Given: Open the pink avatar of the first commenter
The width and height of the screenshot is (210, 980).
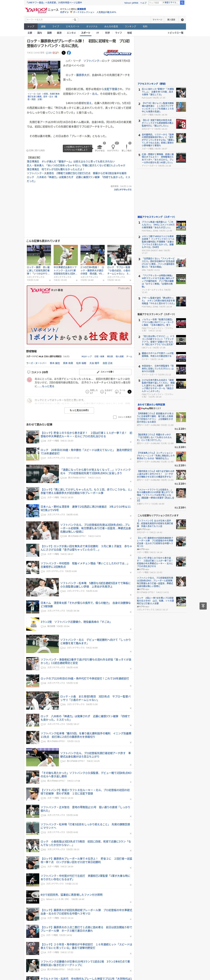Looking at the screenshot, I should click(29, 380).
